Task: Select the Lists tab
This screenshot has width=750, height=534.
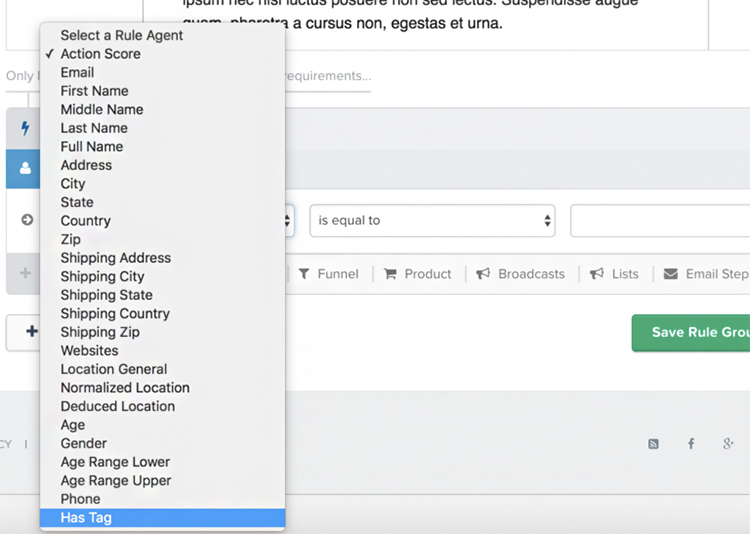Action: pyautogui.click(x=615, y=274)
